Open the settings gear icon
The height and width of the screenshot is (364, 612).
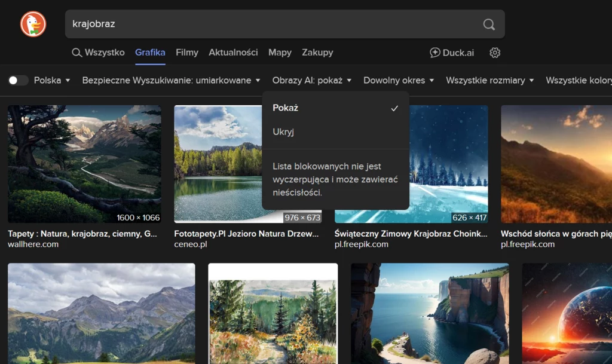pos(494,53)
